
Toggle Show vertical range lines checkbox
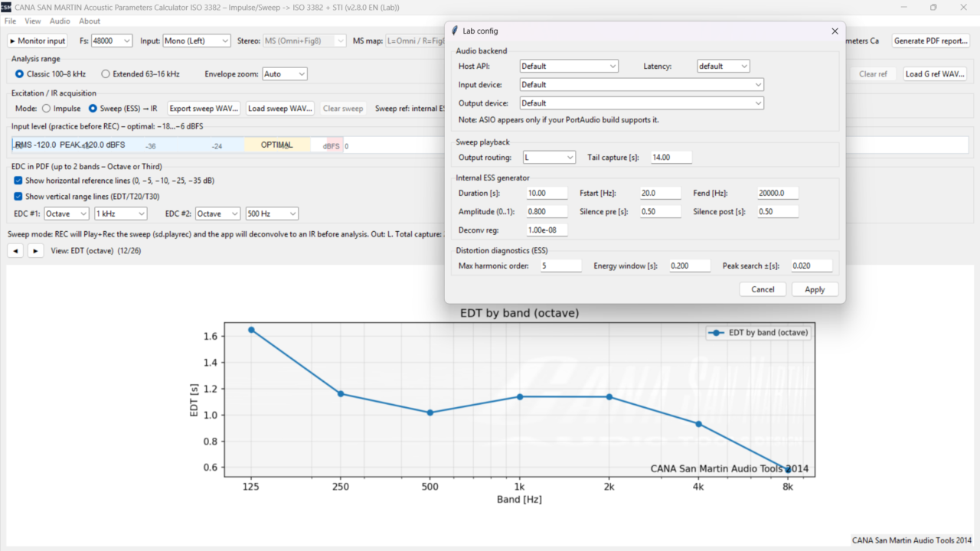point(18,196)
